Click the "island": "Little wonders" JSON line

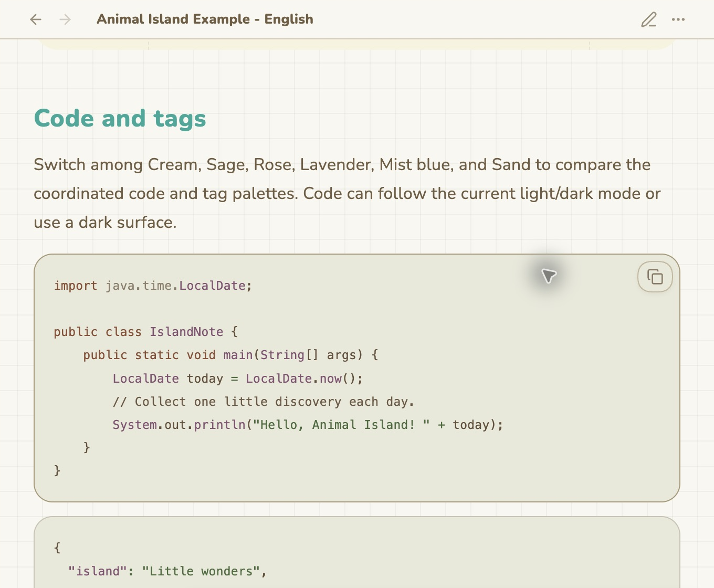tap(167, 571)
